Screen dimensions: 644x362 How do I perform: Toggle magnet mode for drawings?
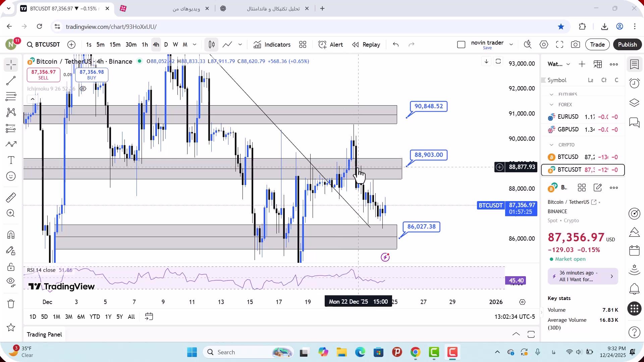click(x=11, y=235)
